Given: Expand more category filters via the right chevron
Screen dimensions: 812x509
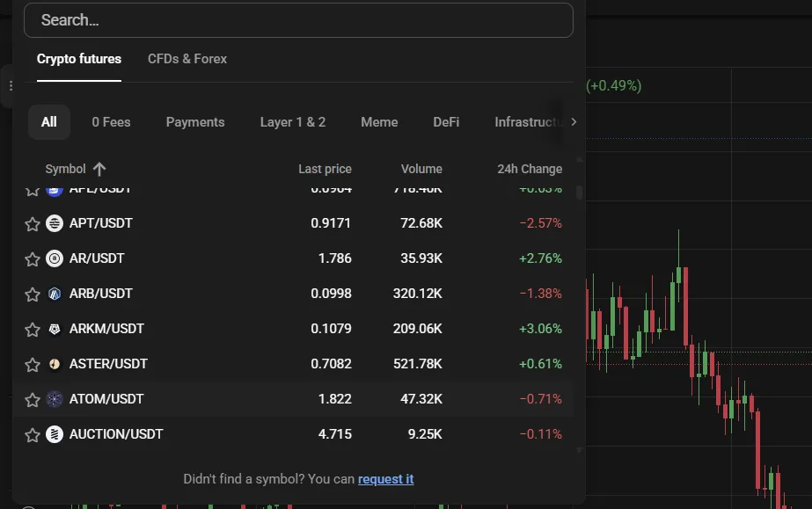Looking at the screenshot, I should point(574,121).
